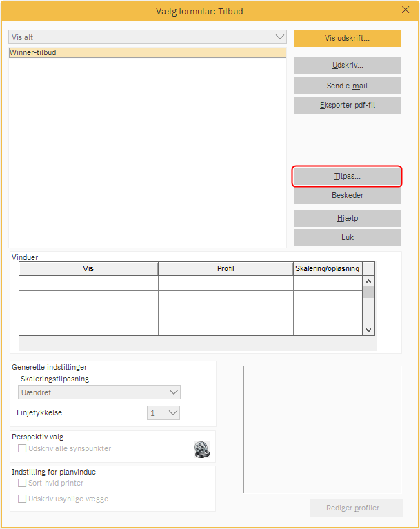
Task: Click first empty cell under Vis column
Action: coord(88,283)
